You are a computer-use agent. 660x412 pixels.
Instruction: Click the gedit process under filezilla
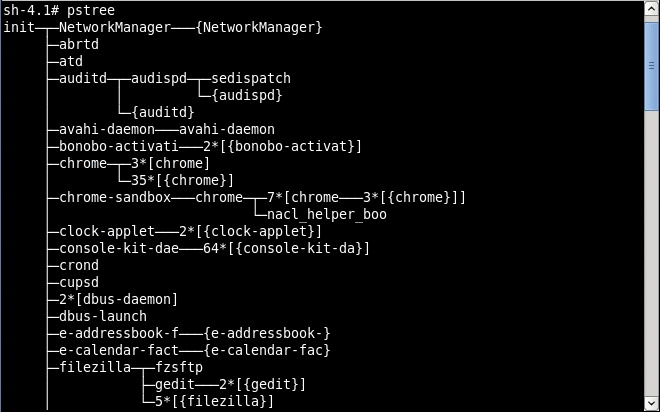click(175, 384)
